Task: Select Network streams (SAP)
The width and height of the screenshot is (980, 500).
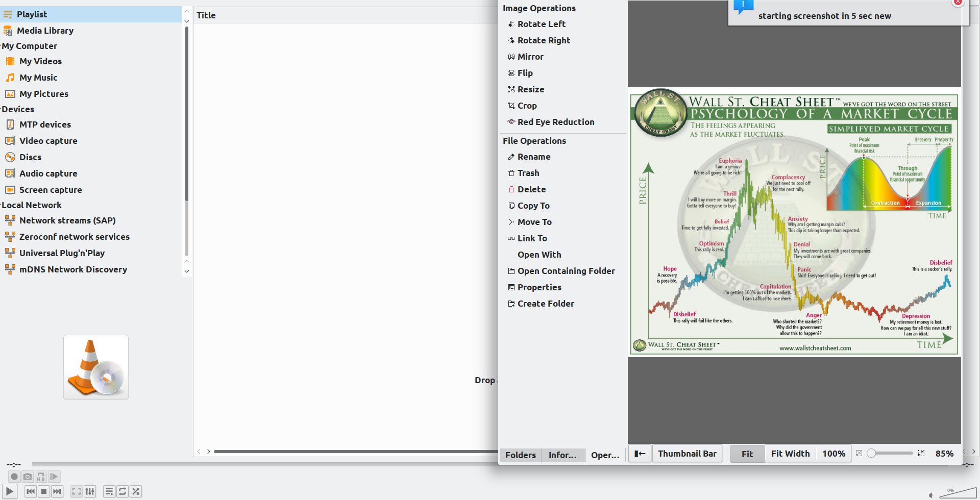Action: 91,220
